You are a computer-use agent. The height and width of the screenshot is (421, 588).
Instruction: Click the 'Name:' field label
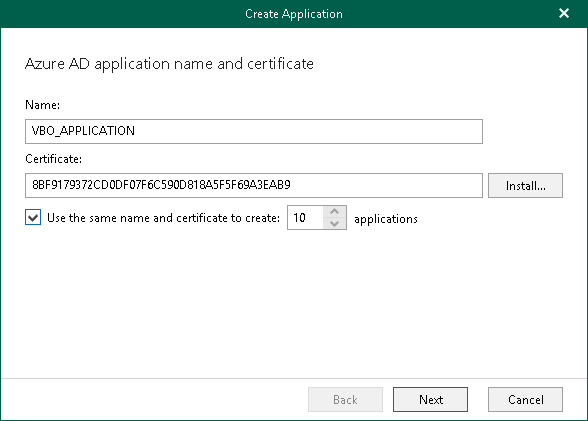pyautogui.click(x=42, y=105)
